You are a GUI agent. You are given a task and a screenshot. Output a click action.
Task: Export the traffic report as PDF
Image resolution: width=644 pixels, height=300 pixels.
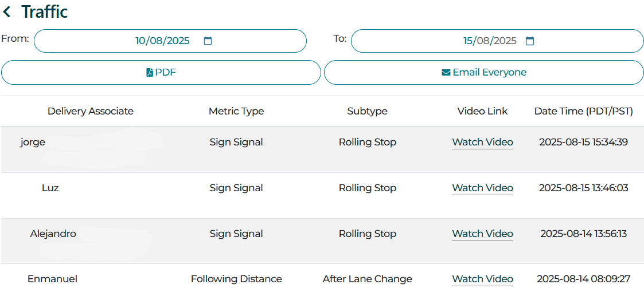coord(161,73)
